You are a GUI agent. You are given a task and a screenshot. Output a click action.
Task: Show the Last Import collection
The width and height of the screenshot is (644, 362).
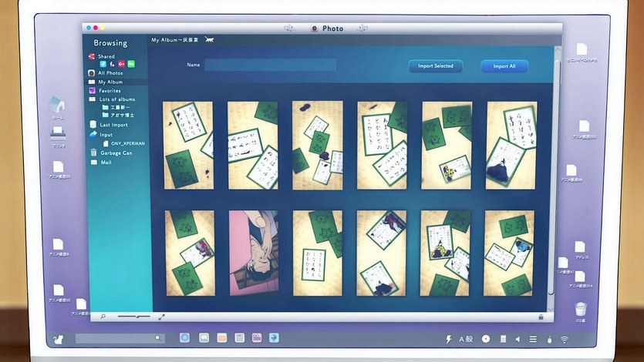tap(113, 125)
